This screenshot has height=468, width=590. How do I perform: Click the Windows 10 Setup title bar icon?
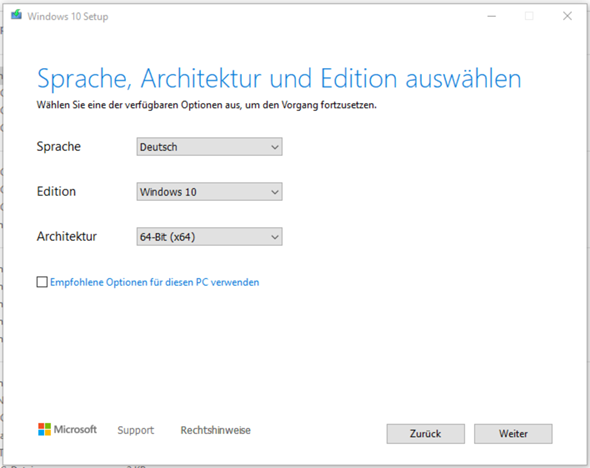(16, 15)
